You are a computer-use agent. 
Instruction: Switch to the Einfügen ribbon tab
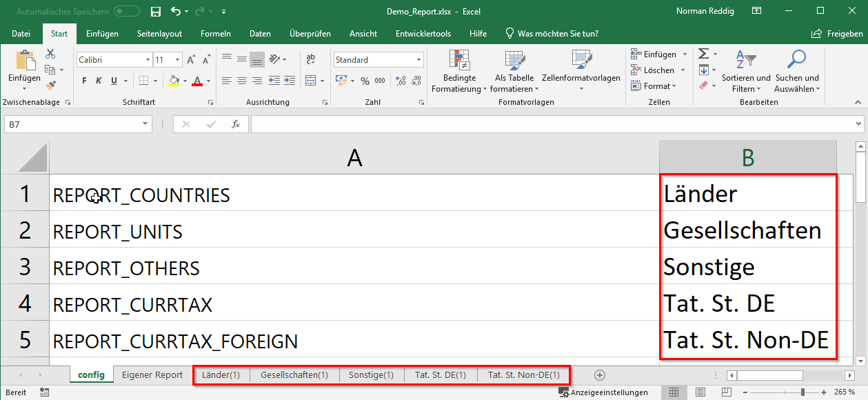pos(102,34)
